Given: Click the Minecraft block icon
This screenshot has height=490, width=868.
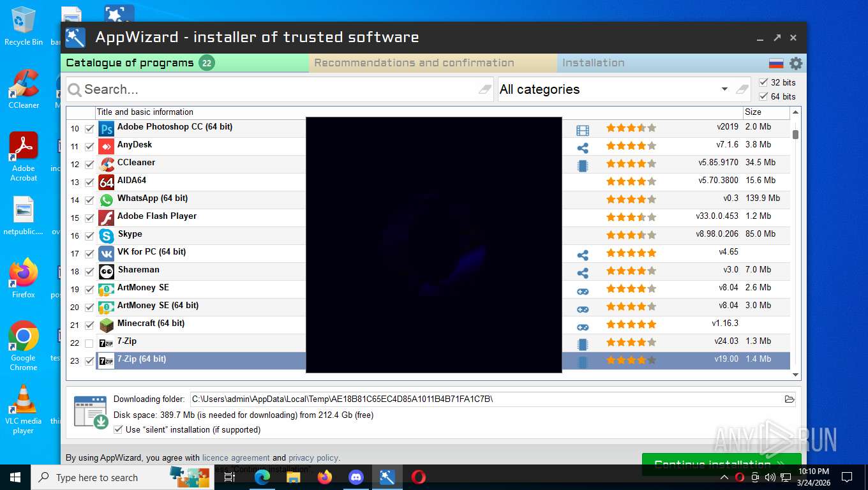Looking at the screenshot, I should (107, 325).
